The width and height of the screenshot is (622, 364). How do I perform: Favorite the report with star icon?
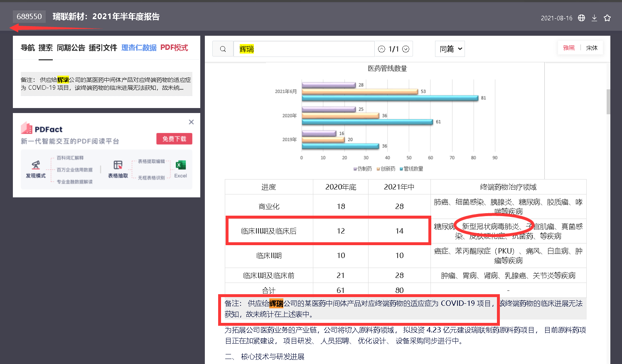click(x=607, y=18)
